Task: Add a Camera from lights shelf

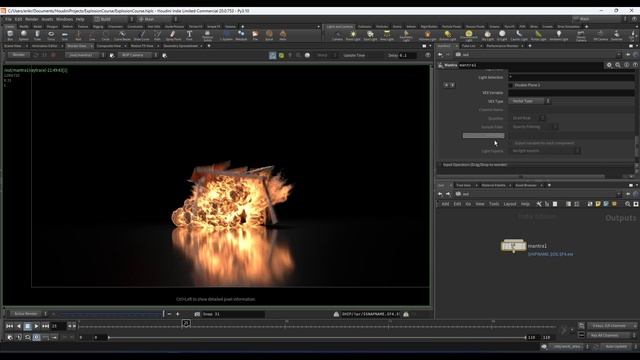Action: [x=337, y=36]
